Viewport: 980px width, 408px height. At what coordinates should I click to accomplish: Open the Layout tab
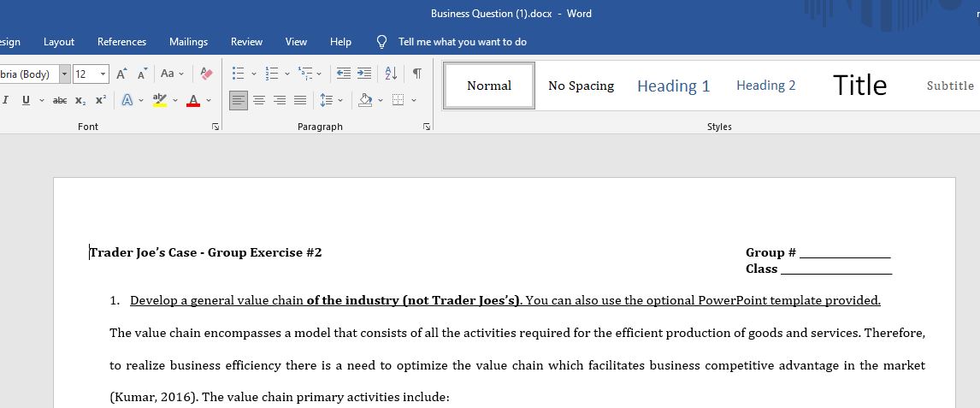coord(59,42)
